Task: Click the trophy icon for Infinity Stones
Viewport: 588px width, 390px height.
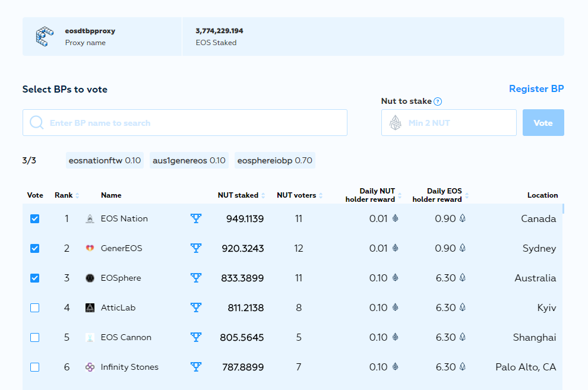Action: coord(196,367)
